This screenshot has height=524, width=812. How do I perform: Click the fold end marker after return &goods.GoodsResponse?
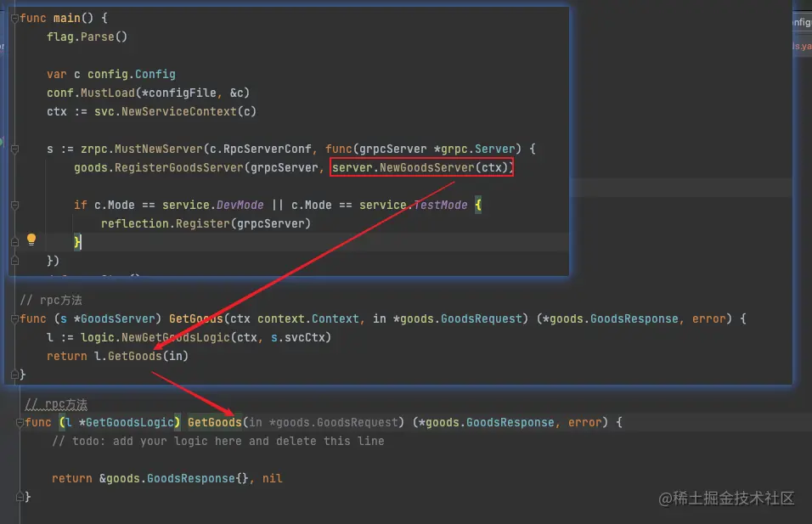(20, 497)
